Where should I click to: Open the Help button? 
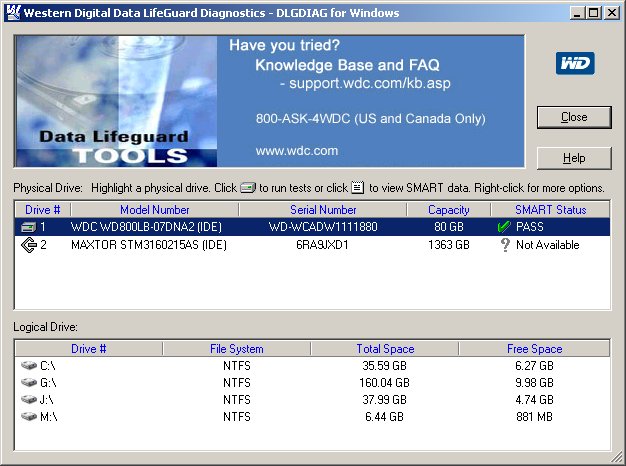click(x=574, y=158)
